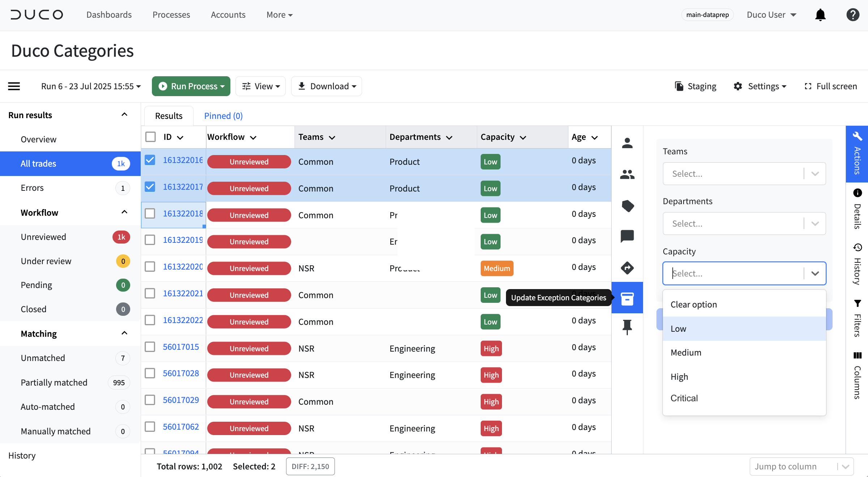Select Unreviewed workflow filter in sidebar
Screen dimensions: 868x477
(x=70, y=237)
